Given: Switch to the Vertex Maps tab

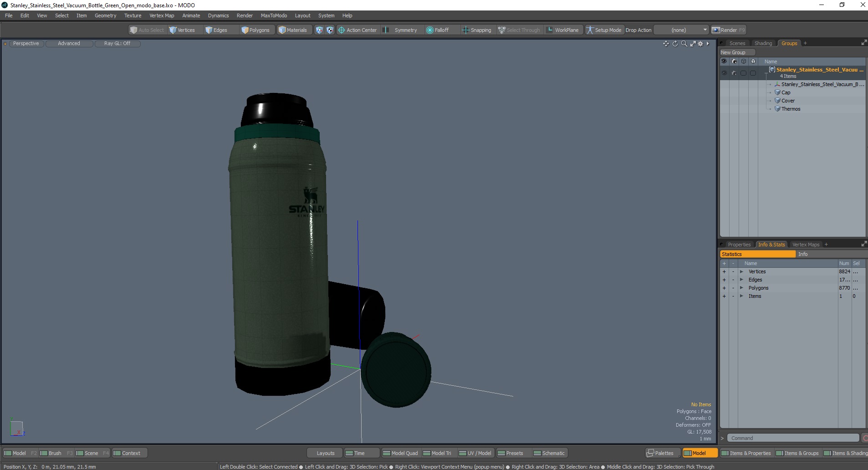Looking at the screenshot, I should tap(806, 245).
